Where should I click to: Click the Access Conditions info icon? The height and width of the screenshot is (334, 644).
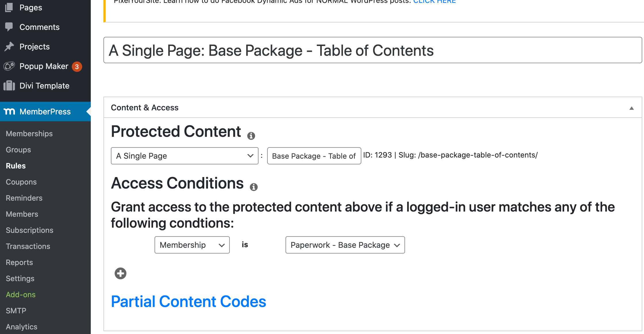(254, 187)
